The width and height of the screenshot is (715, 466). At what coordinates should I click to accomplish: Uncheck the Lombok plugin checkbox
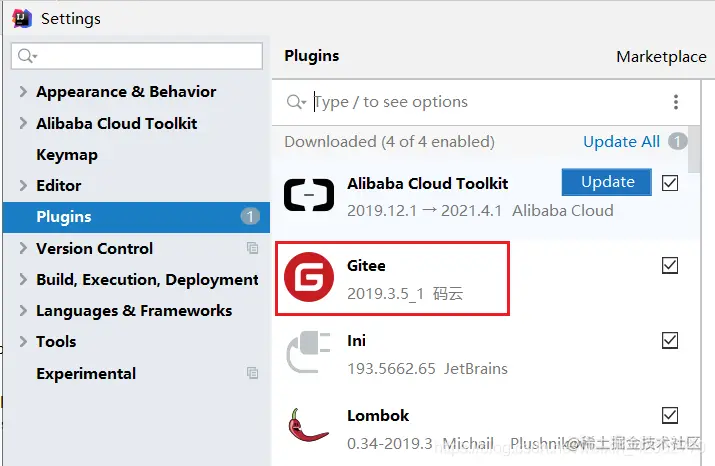click(670, 415)
